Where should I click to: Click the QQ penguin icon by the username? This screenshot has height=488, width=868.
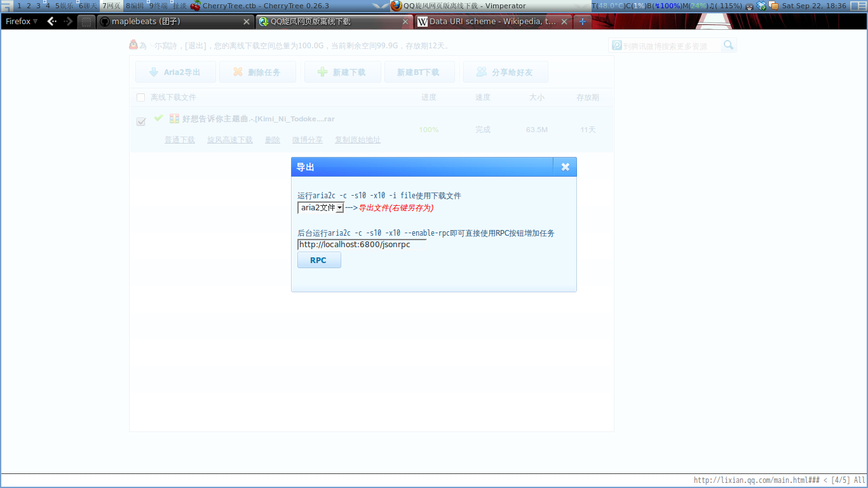point(133,44)
